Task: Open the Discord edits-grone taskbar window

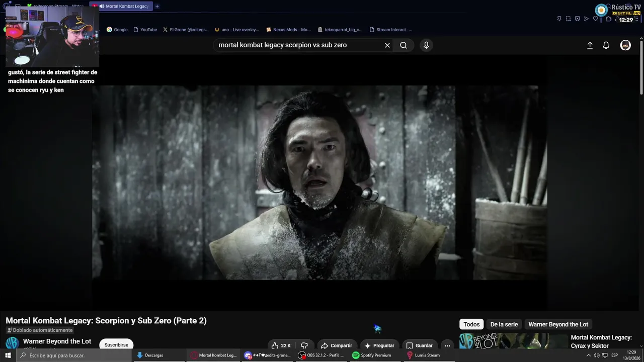Action: point(267,355)
